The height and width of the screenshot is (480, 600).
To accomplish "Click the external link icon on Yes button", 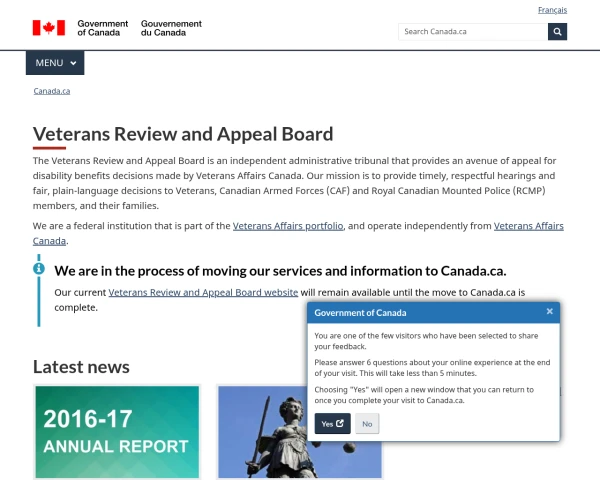I will coord(340,424).
